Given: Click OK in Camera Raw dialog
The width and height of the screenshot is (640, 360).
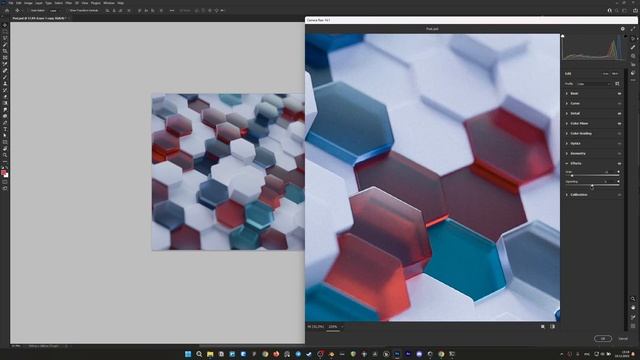Looking at the screenshot, I should click(603, 338).
